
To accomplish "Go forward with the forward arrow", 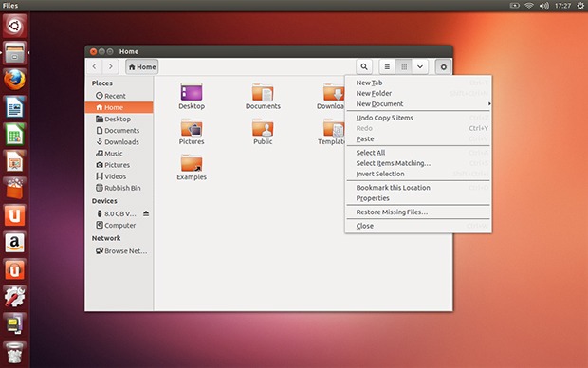I will coord(110,66).
